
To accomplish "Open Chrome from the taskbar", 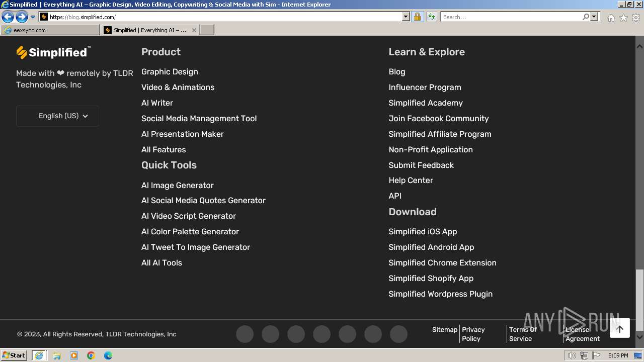I will click(x=91, y=355).
